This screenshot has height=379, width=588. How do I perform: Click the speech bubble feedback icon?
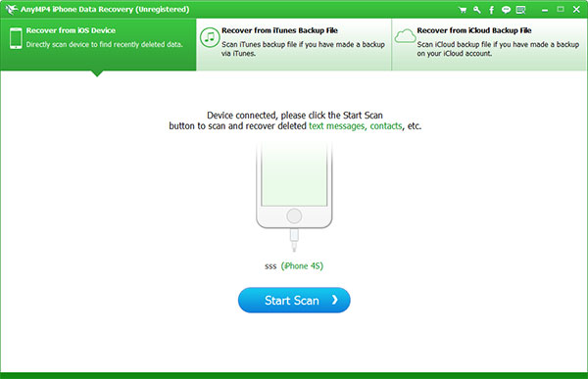click(x=506, y=10)
